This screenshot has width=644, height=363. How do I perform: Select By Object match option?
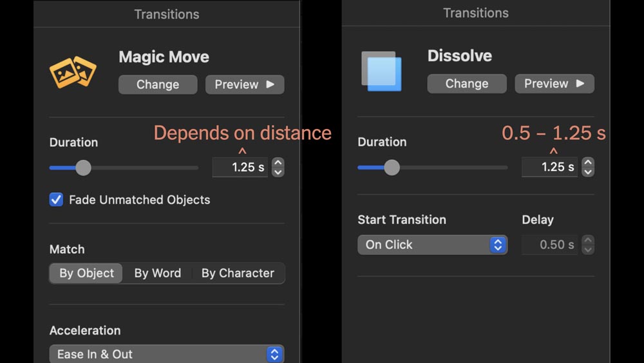coord(86,273)
